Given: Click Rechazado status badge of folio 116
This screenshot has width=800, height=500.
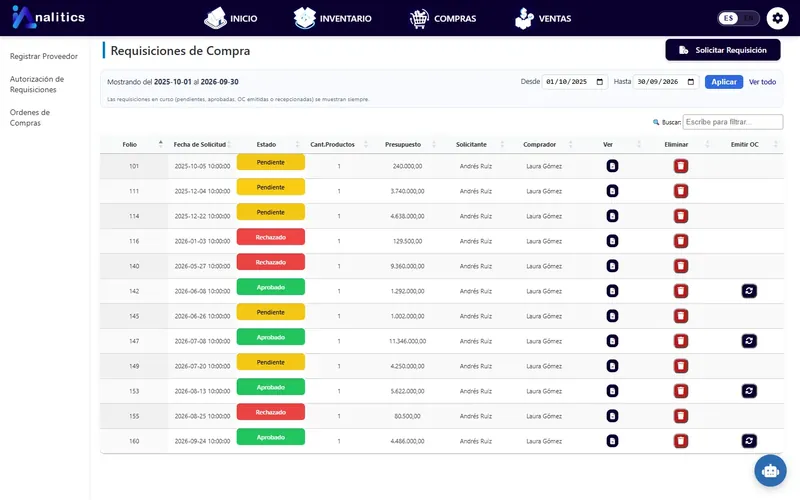Looking at the screenshot, I should point(270,237).
